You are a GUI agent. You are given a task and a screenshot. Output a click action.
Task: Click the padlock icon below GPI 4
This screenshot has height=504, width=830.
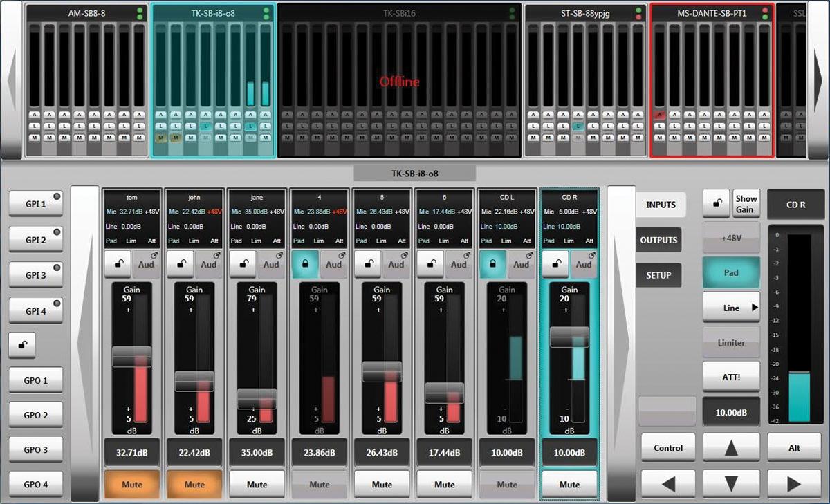[x=22, y=345]
